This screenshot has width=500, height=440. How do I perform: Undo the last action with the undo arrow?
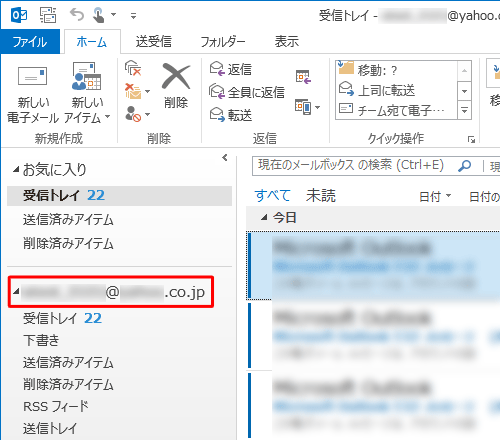pos(77,15)
